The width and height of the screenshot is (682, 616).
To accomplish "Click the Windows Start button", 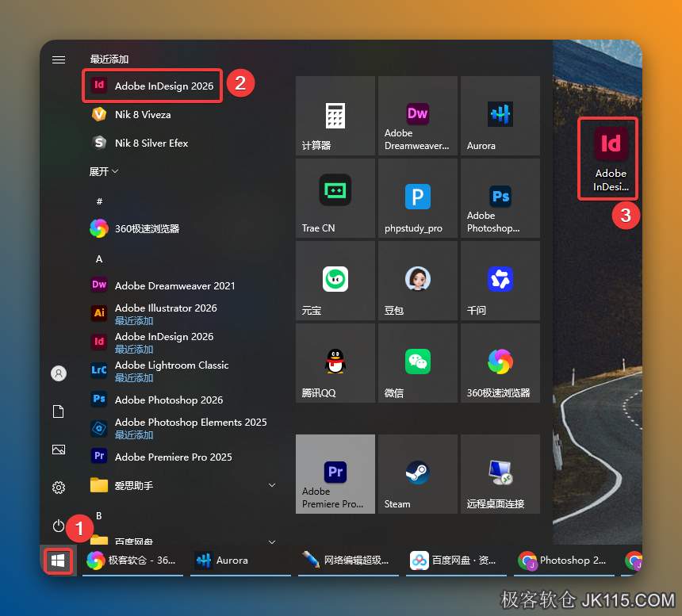I will (x=58, y=561).
